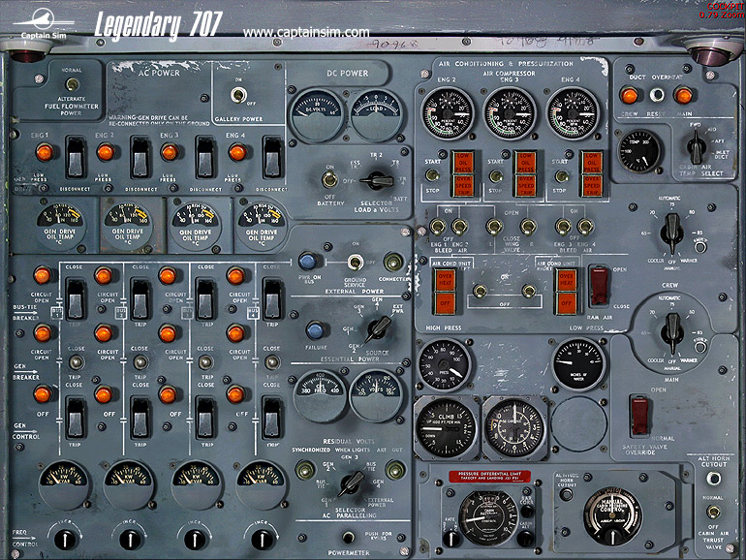The height and width of the screenshot is (560, 746).
Task: Click the blue Essential Power Failure light
Action: click(x=315, y=330)
